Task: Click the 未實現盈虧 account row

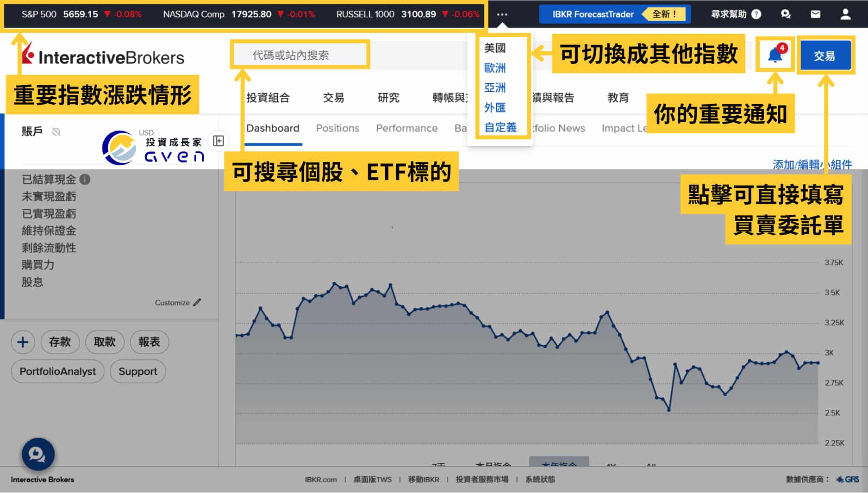Action: (x=49, y=197)
